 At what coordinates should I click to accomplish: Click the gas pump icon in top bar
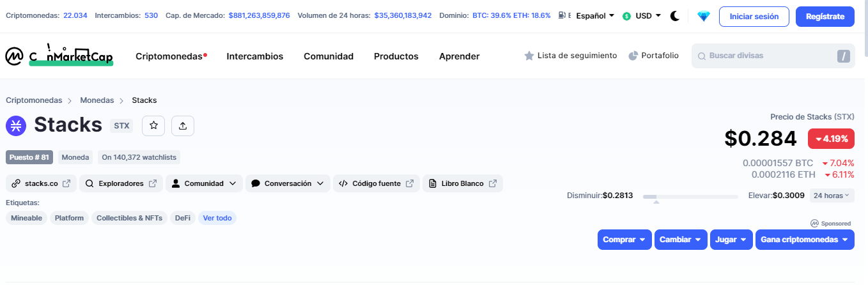coord(562,15)
